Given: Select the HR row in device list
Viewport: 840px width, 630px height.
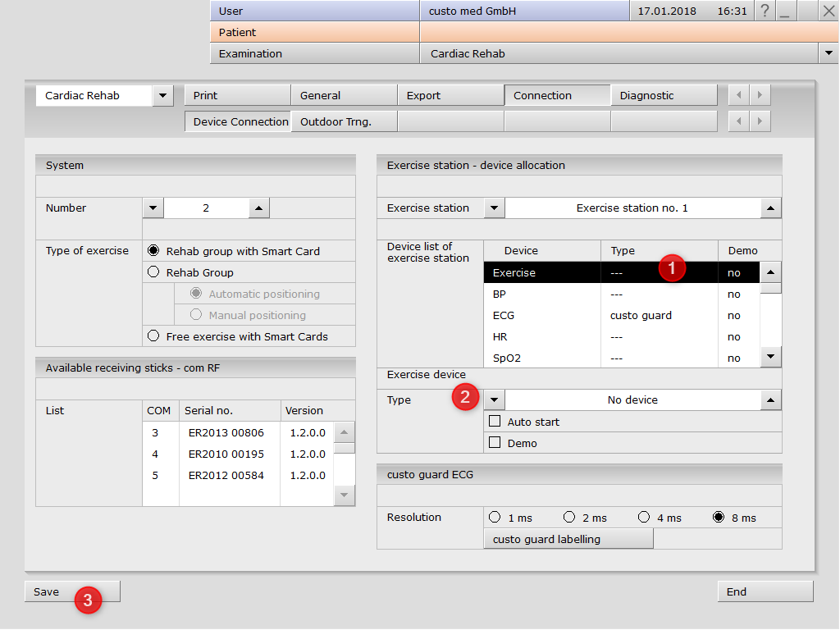Looking at the screenshot, I should point(622,337).
